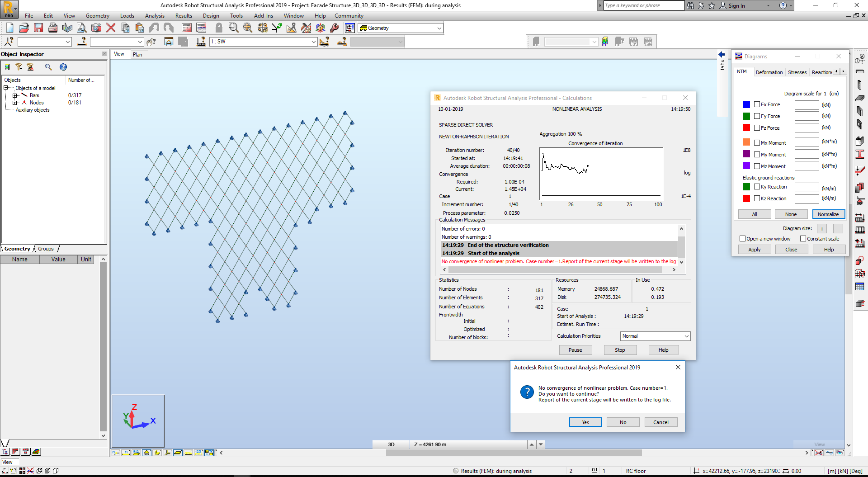
Task: Switch to the Deformation tab in Diagrams
Action: (769, 72)
